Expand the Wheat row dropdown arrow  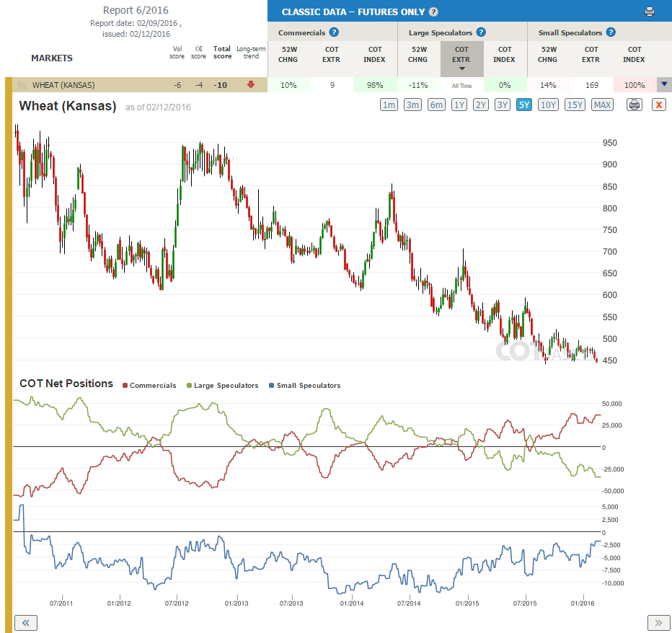(664, 84)
